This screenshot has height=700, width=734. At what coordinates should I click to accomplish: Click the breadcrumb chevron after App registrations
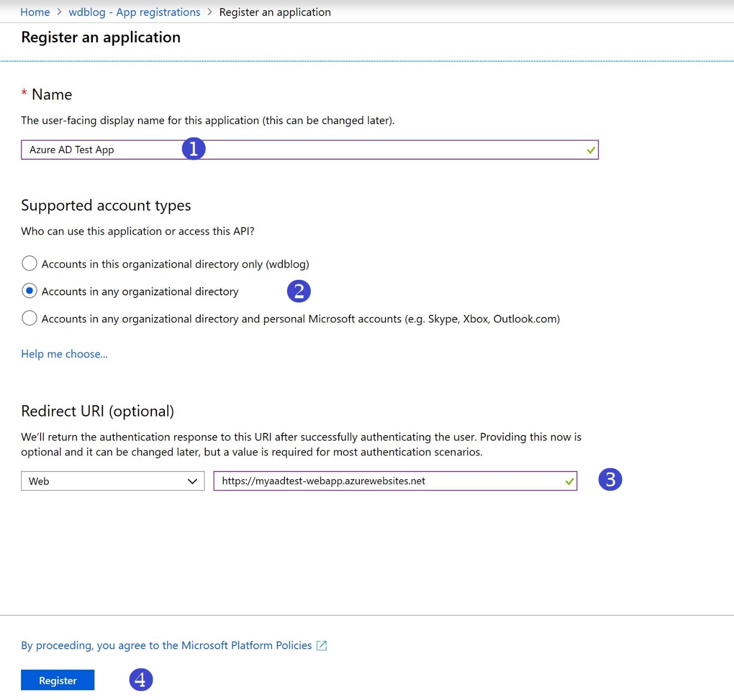click(209, 12)
